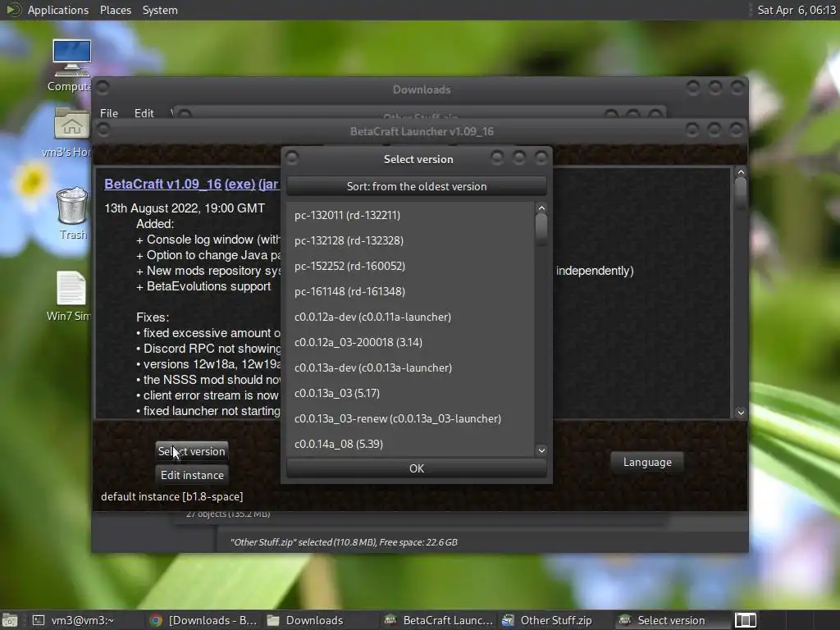Screen dimensions: 840x630
Task: Click the Select version button in launcher
Action: coord(191,451)
